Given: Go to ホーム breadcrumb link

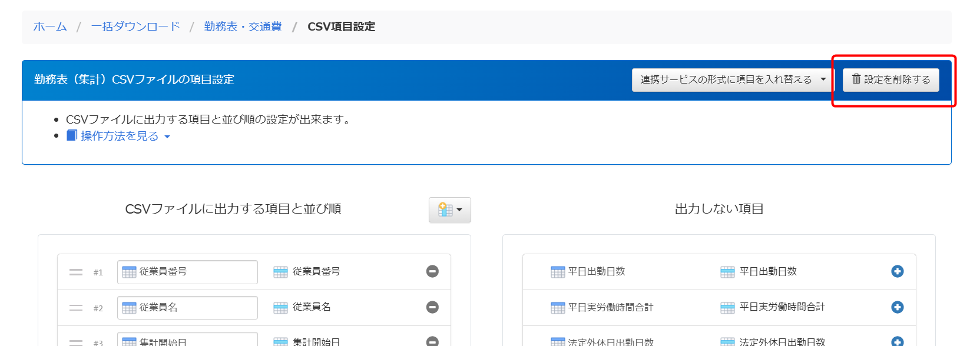Looking at the screenshot, I should point(50,26).
